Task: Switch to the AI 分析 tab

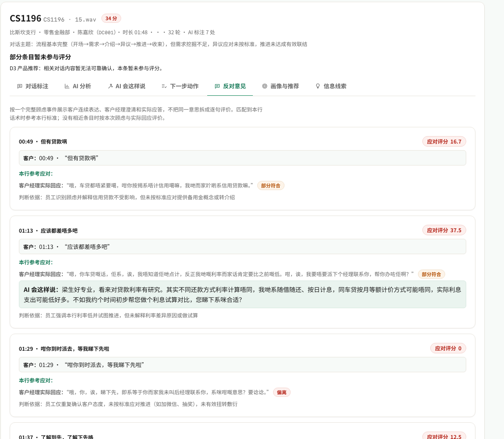Action: point(78,86)
